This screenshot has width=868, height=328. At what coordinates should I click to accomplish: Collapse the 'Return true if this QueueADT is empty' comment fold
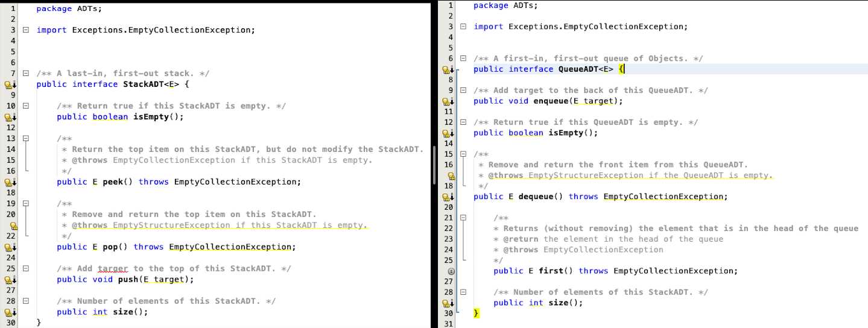463,122
